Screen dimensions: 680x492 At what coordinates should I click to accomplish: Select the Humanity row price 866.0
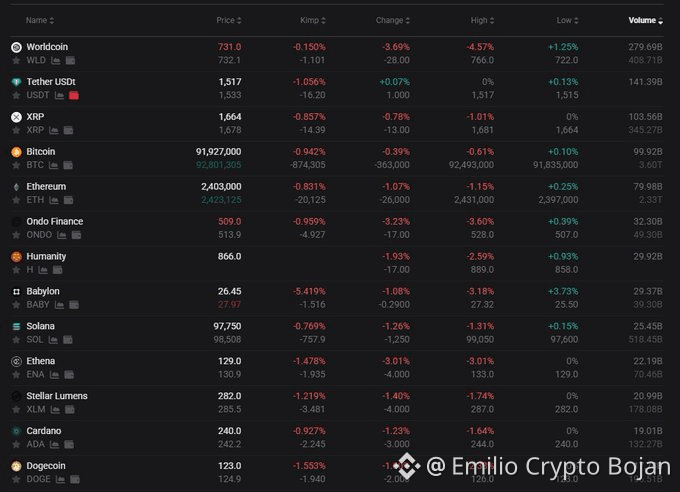[229, 256]
